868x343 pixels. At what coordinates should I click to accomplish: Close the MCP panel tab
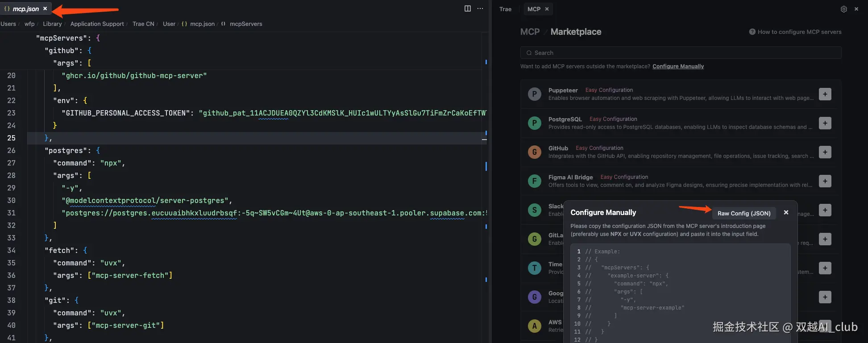(x=547, y=9)
